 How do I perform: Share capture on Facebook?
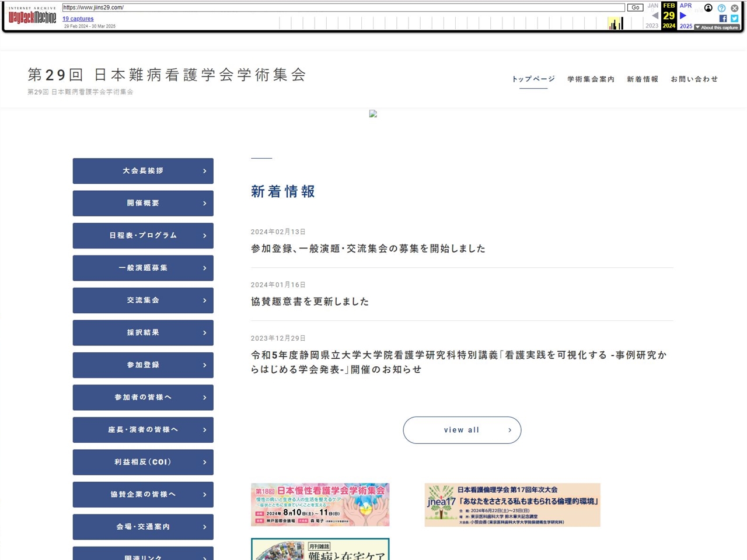click(x=723, y=19)
